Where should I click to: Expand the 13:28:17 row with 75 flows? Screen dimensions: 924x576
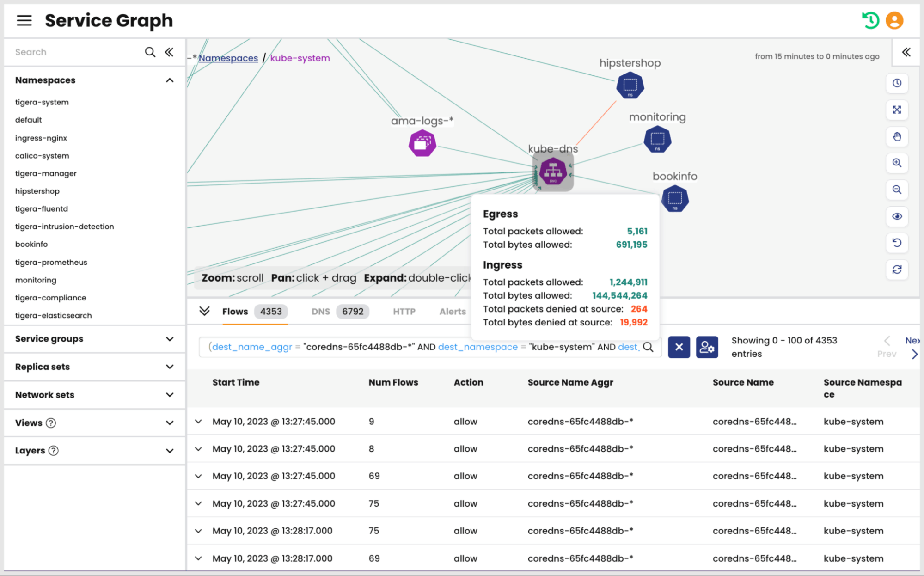(198, 531)
